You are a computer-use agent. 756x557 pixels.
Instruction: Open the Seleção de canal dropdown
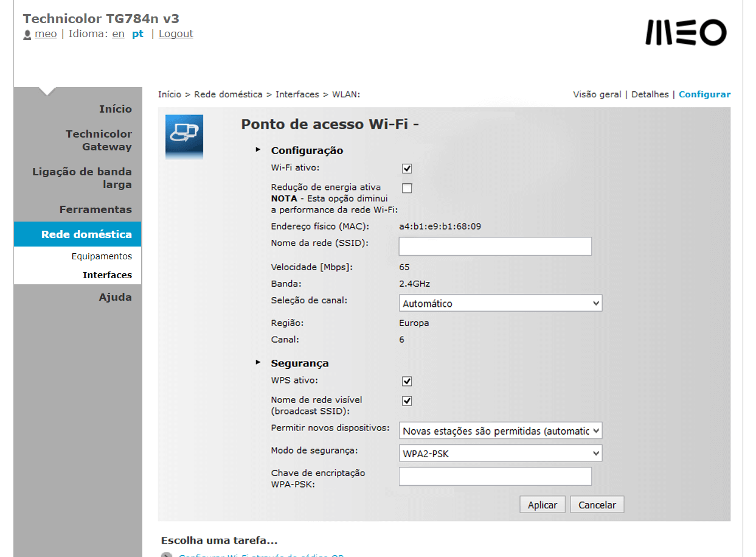(x=500, y=303)
